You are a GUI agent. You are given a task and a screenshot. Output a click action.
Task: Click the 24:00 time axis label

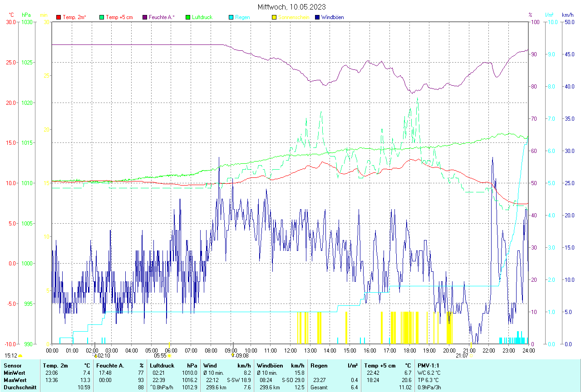coord(528,350)
